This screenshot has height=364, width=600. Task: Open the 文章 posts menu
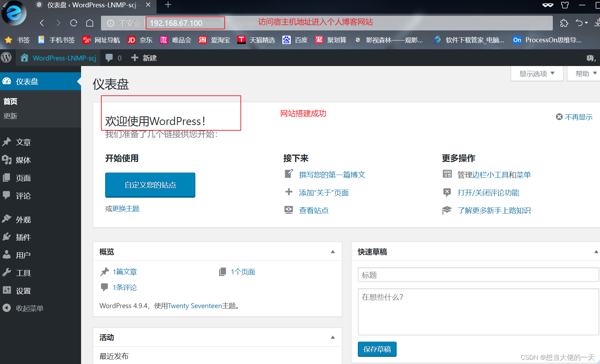41,142
